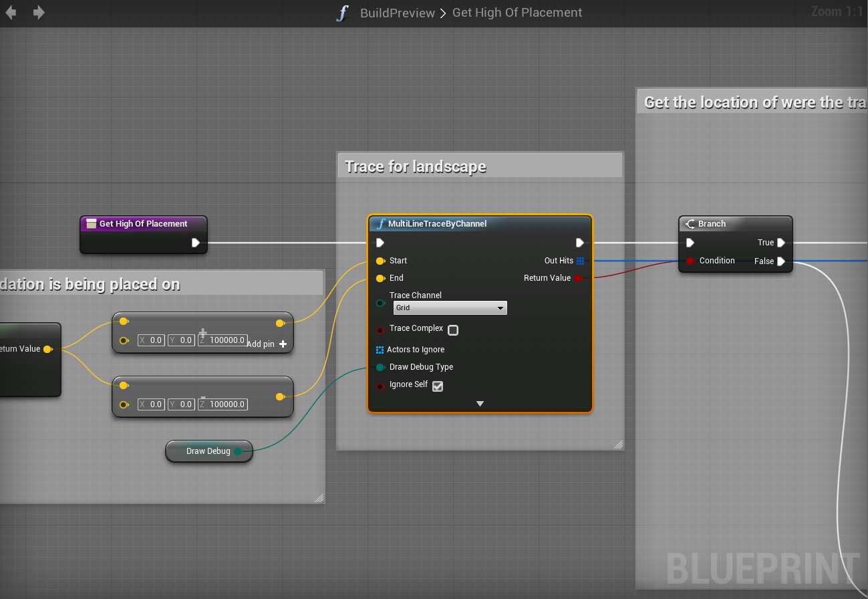This screenshot has height=599, width=868.
Task: Go back with the left navigation arrow
Action: click(11, 13)
